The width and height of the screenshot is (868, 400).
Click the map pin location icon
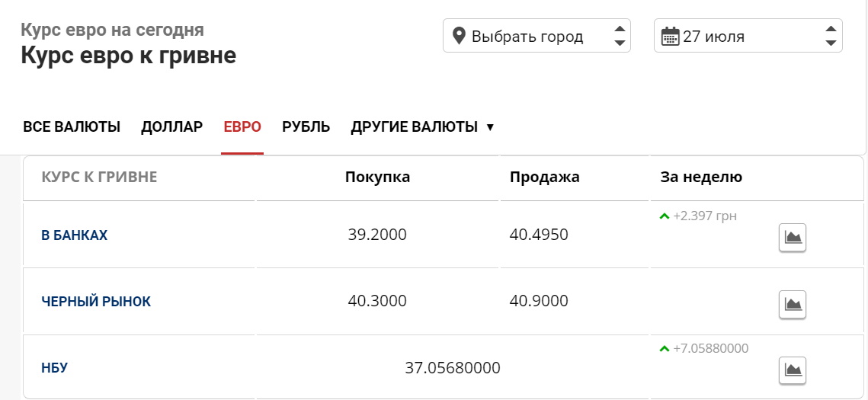459,36
